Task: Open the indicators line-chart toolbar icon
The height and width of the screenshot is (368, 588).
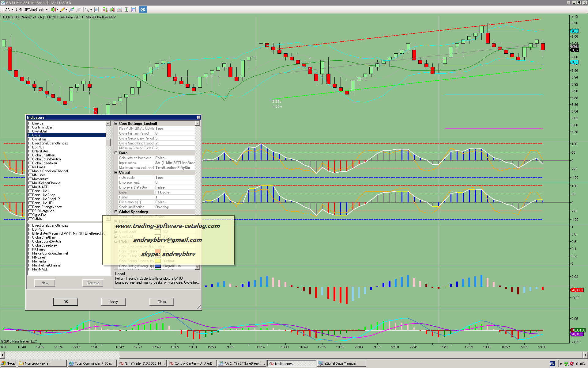Action: (119, 10)
